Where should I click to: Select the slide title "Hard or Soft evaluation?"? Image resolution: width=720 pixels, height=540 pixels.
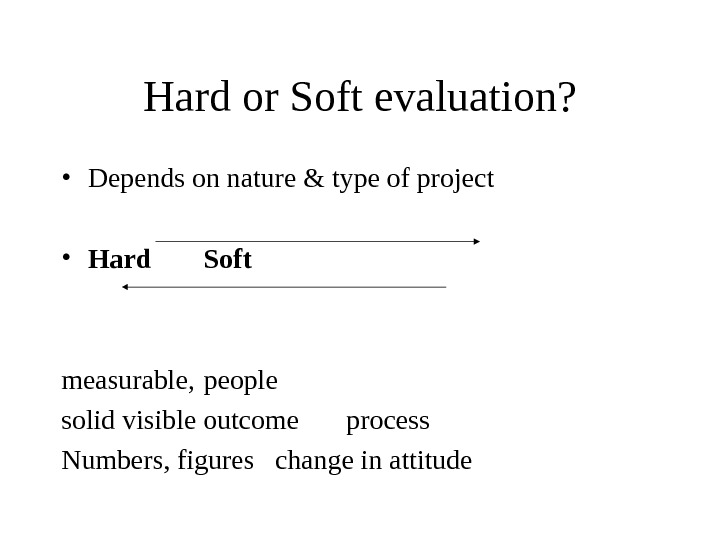[360, 97]
